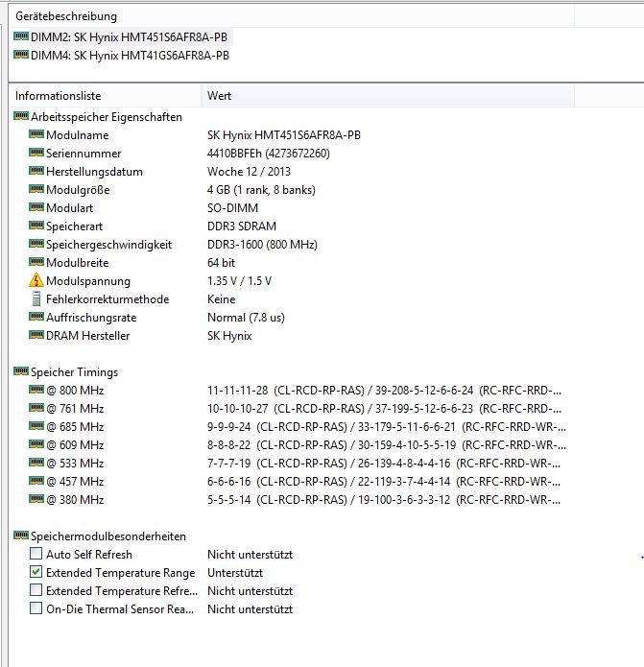Select the 7-7-7-19 timings value
Viewport: 644px width, 667px height.
point(384,465)
